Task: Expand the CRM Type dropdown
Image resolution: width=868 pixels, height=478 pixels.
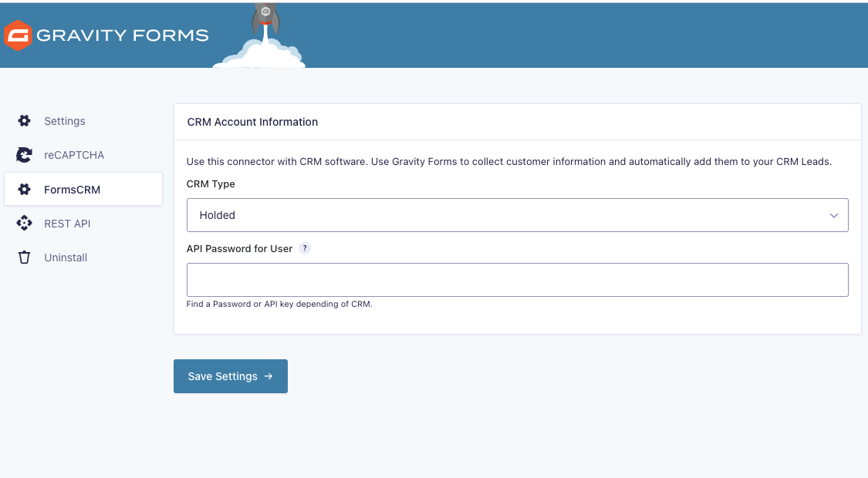Action: point(517,215)
